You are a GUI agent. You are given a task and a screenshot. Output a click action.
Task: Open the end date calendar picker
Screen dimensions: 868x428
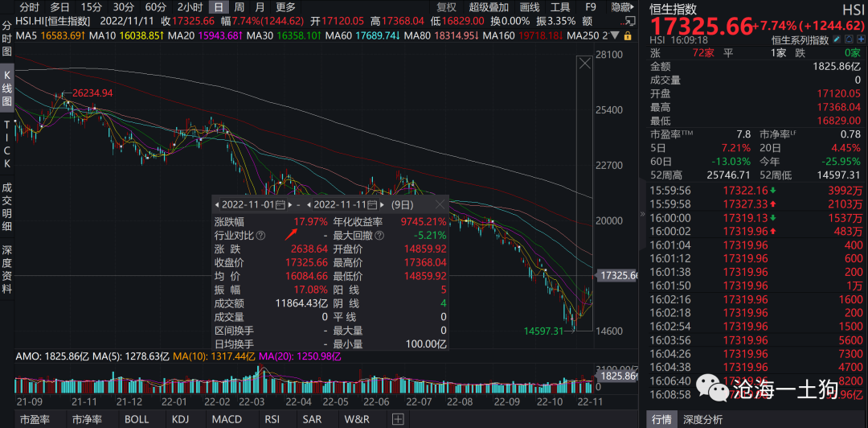374,204
